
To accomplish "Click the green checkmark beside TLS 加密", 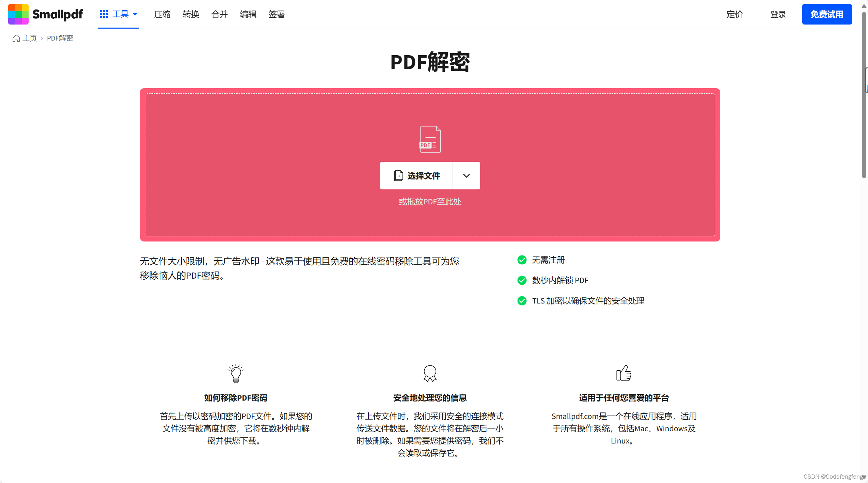I will coord(522,301).
